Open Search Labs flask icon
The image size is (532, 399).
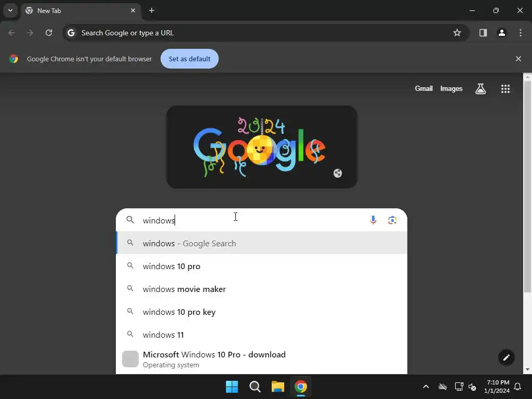[481, 89]
